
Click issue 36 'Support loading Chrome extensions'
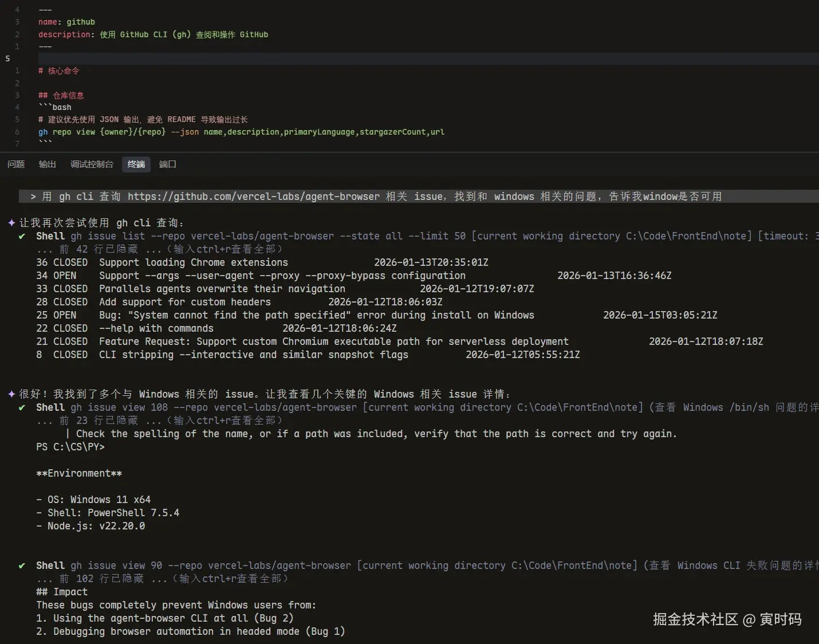coord(262,262)
